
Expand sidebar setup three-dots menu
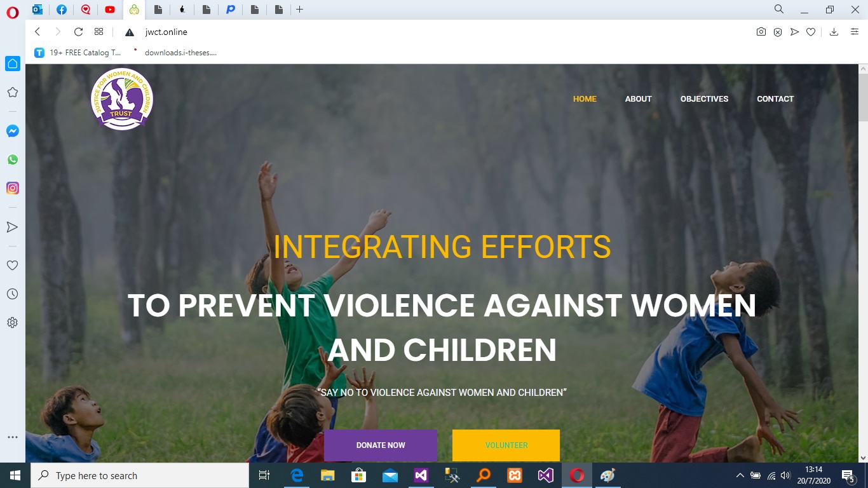pos(12,437)
